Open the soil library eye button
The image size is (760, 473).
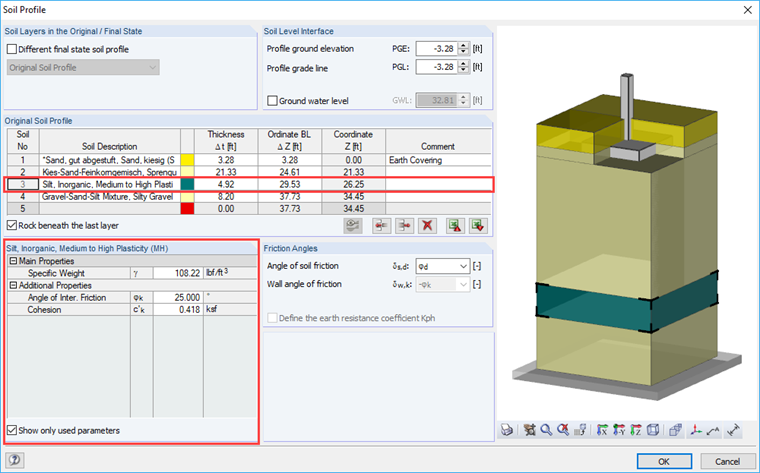(353, 226)
